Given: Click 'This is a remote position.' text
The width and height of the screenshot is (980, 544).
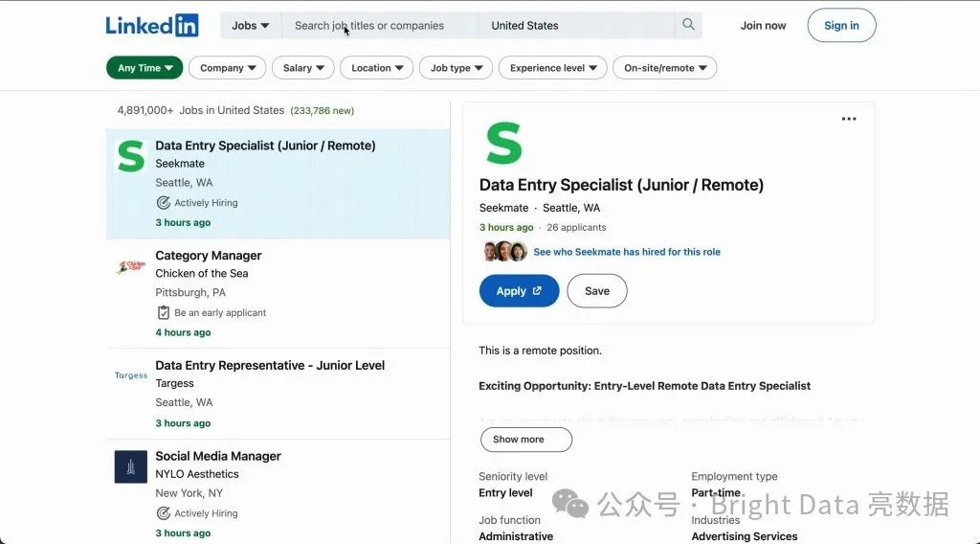Looking at the screenshot, I should pos(540,351).
